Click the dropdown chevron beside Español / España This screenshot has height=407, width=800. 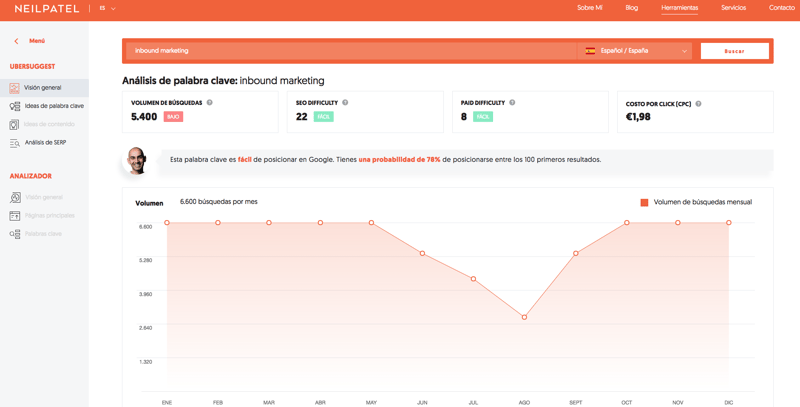[684, 51]
